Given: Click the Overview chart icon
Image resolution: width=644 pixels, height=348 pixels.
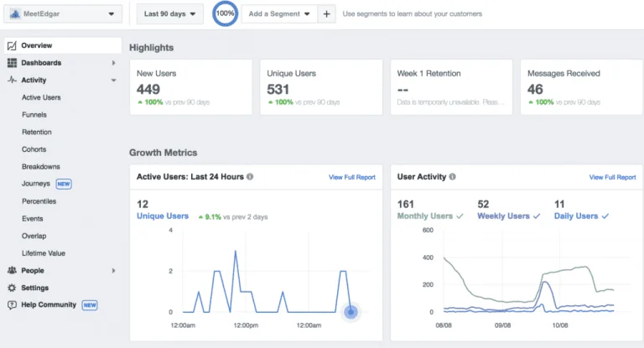Looking at the screenshot, I should [x=12, y=45].
